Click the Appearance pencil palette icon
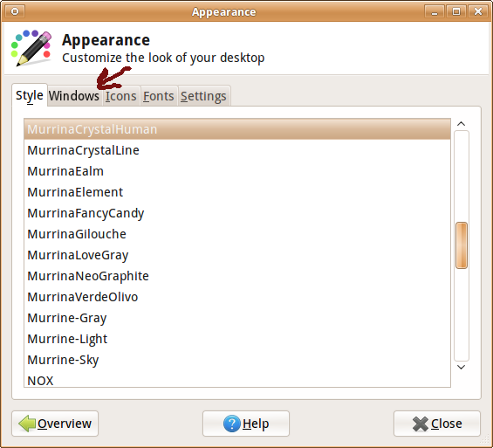493x448 pixels. click(31, 48)
